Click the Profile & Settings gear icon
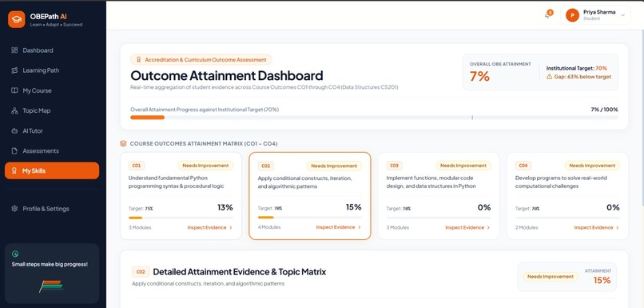Viewport: 644px width, 308px height. coord(14,209)
